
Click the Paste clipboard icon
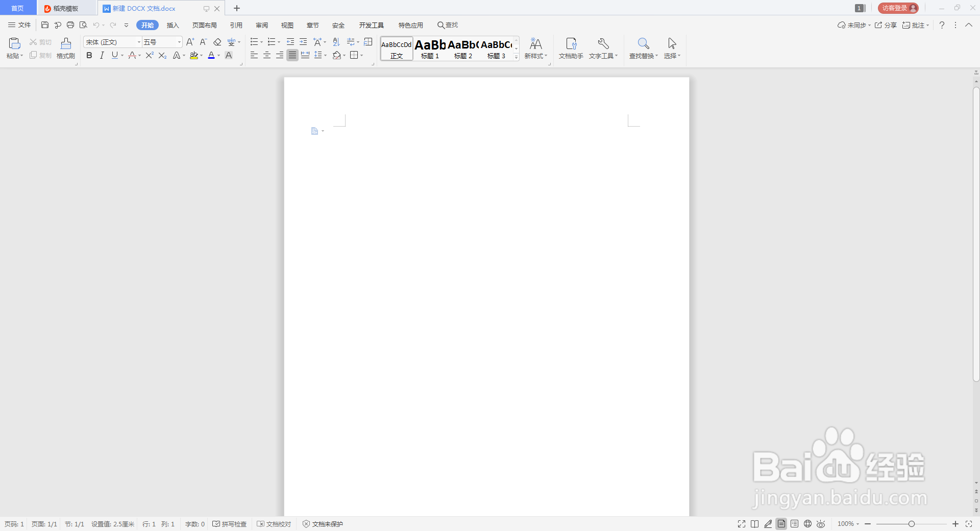tap(14, 43)
